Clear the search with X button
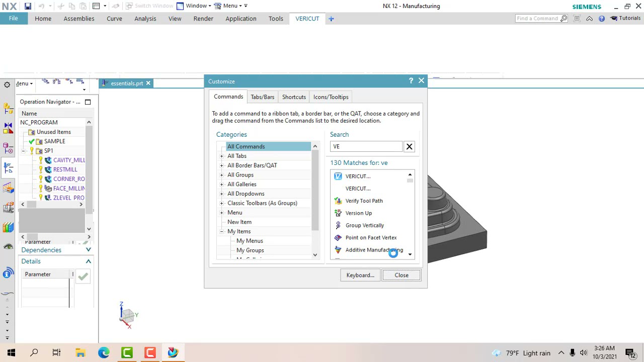Screen dimensions: 644x362 pyautogui.click(x=409, y=146)
